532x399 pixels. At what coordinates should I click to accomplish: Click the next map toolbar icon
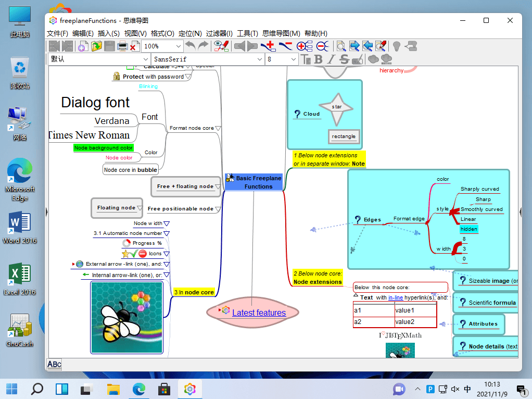(67, 46)
